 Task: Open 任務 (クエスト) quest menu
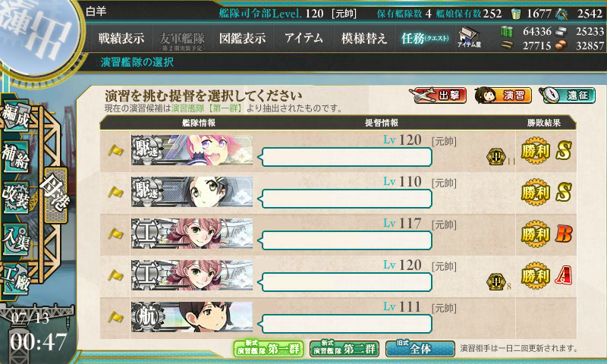pos(425,38)
